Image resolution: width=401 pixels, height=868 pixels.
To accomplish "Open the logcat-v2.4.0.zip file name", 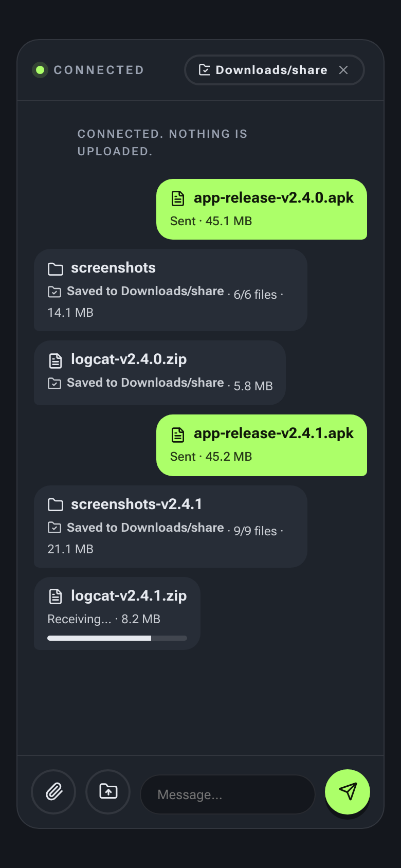I will click(129, 359).
